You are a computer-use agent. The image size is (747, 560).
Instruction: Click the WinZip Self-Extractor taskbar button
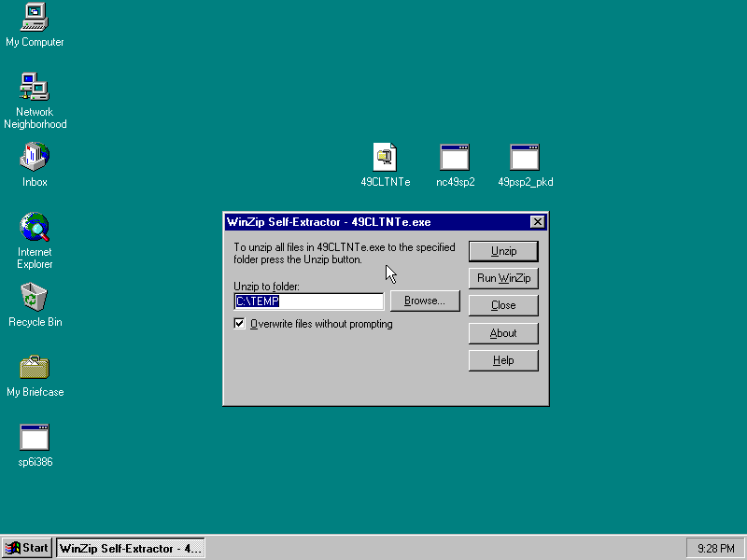(131, 548)
